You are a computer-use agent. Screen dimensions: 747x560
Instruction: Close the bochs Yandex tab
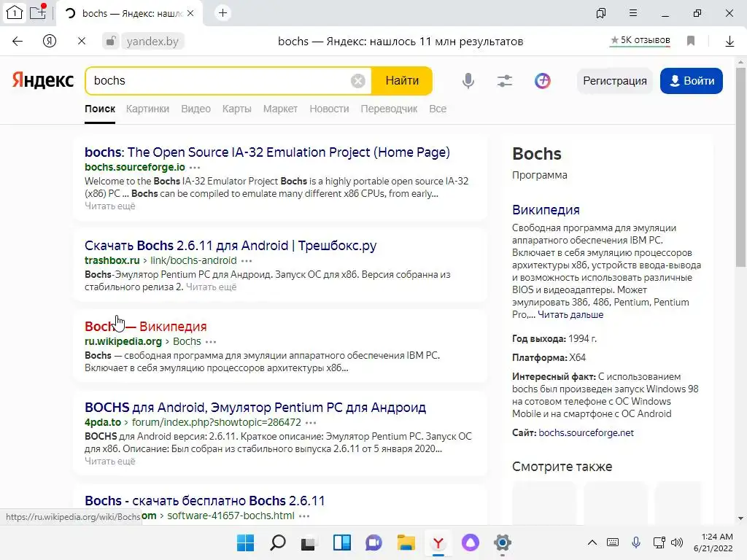tap(190, 13)
